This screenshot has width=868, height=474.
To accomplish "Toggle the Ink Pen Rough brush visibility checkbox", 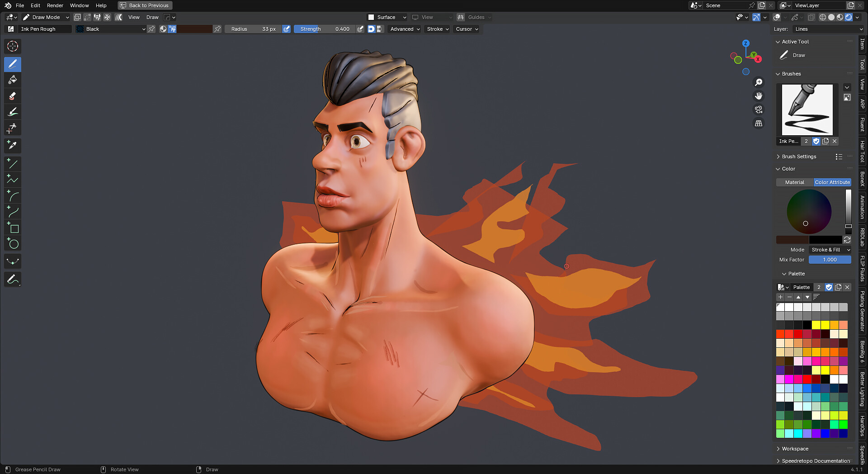I will [816, 141].
